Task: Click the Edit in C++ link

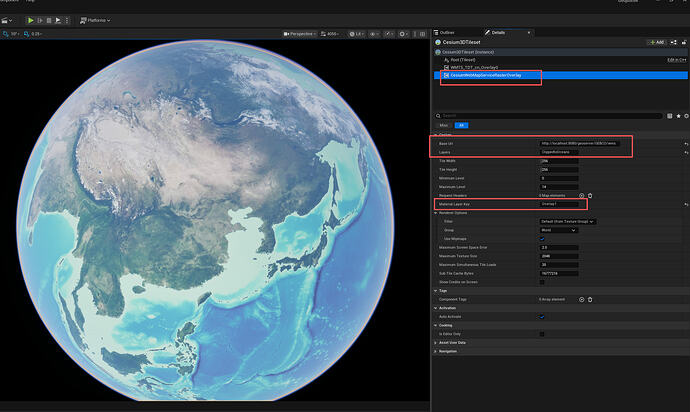Action: point(675,60)
